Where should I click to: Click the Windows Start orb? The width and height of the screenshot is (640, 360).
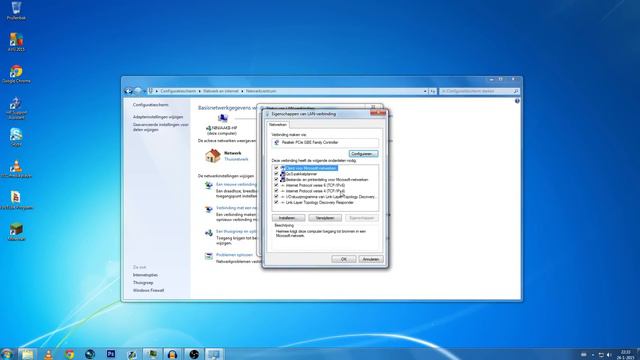coord(6,354)
